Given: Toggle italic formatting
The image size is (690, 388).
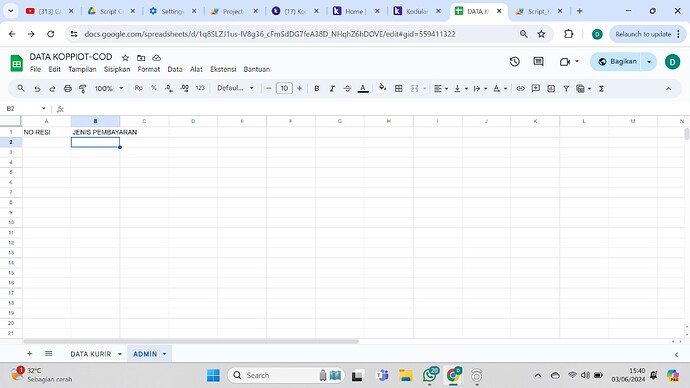Looking at the screenshot, I should [x=332, y=88].
